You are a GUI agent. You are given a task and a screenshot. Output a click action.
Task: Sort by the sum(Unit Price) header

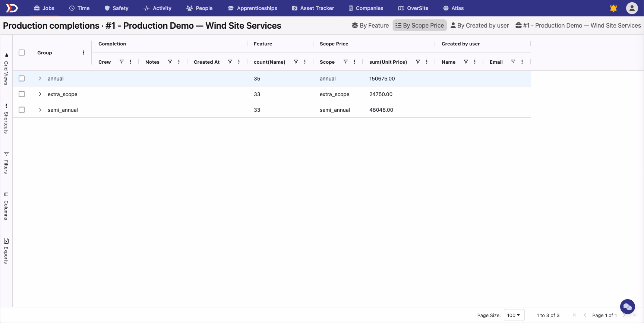point(388,62)
